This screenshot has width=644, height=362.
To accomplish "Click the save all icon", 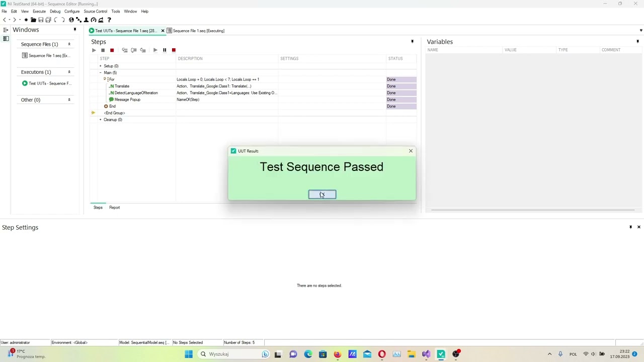I will click(48, 20).
